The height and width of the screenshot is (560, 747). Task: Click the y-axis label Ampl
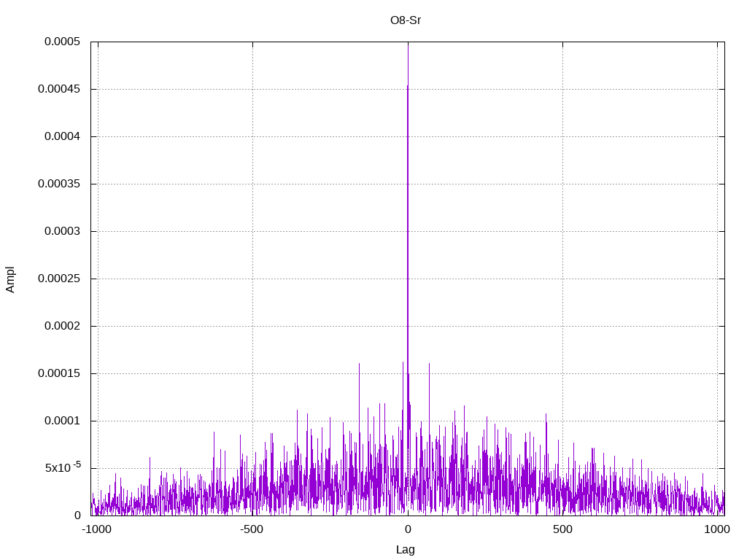point(10,279)
